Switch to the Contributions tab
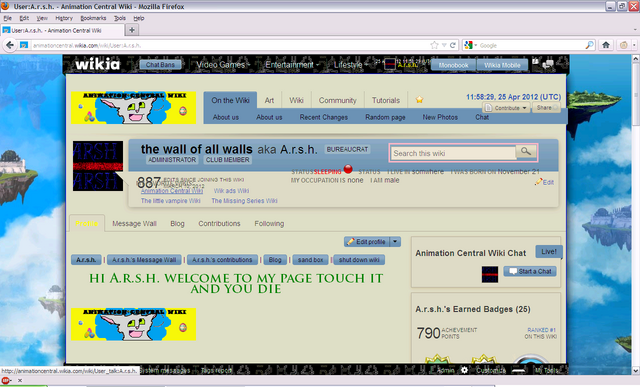Viewport: 640px width, 387px height. tap(219, 224)
